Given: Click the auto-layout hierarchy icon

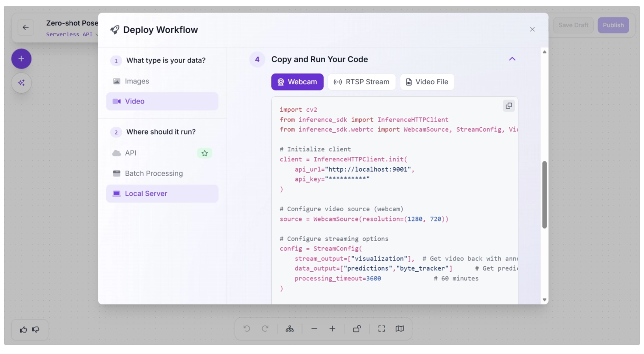Looking at the screenshot, I should pyautogui.click(x=290, y=329).
